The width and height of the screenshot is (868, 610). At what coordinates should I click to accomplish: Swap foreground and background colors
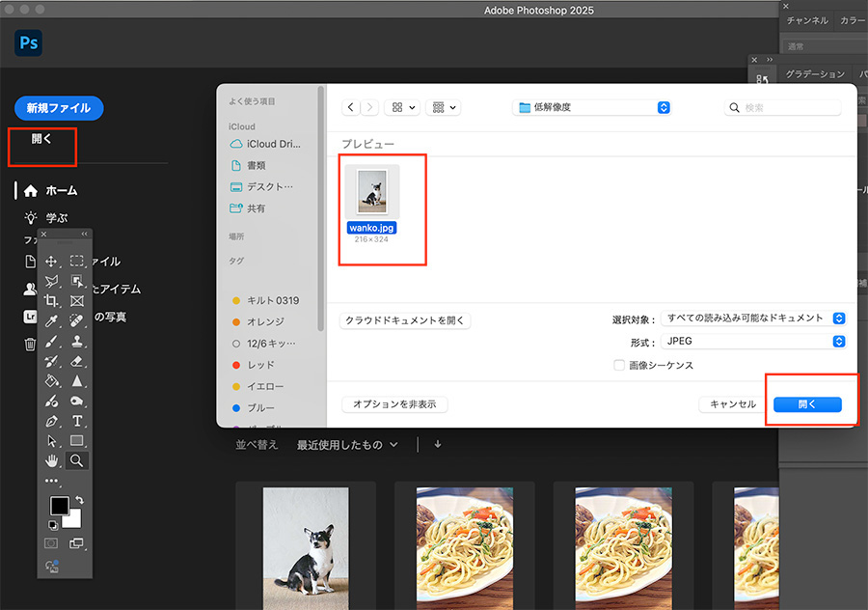tap(80, 500)
